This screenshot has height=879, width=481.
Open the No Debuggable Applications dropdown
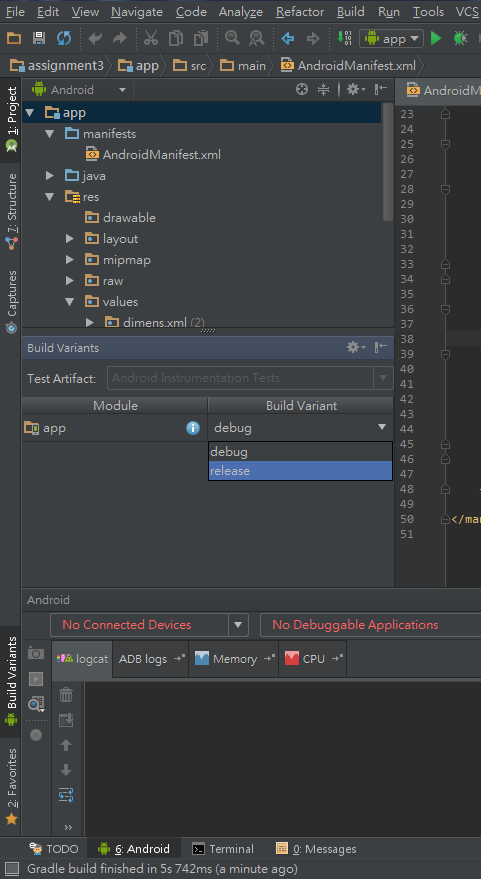click(x=370, y=624)
